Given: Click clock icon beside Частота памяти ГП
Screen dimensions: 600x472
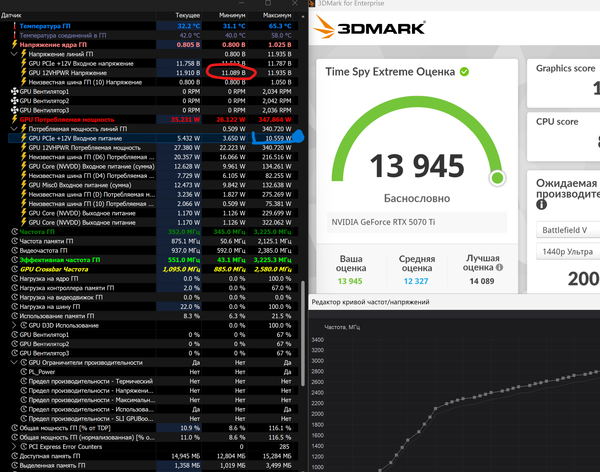Looking at the screenshot, I should click(15, 241).
